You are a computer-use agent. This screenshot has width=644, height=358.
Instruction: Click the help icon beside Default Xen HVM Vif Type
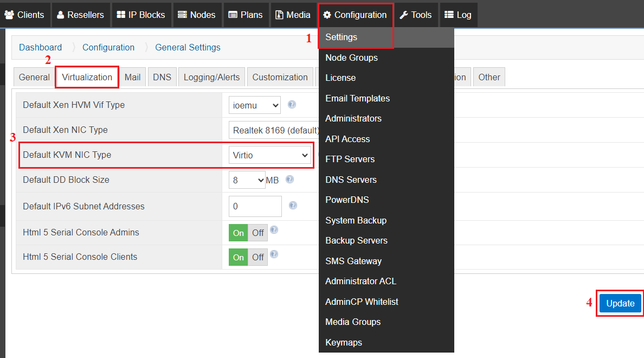(x=292, y=104)
